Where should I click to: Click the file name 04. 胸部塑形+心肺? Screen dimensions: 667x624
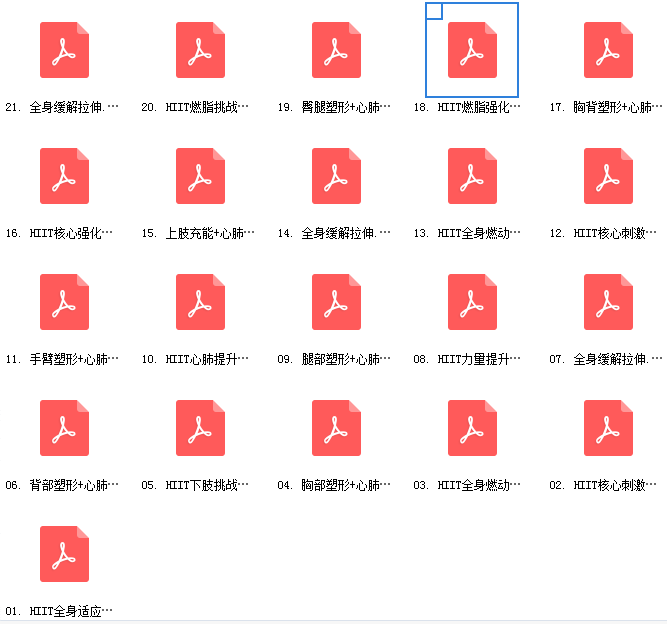334,485
